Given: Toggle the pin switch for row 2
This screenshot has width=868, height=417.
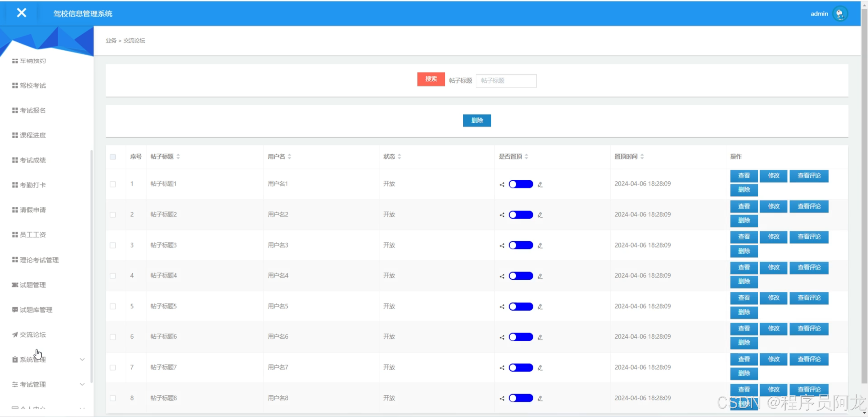Looking at the screenshot, I should point(521,215).
